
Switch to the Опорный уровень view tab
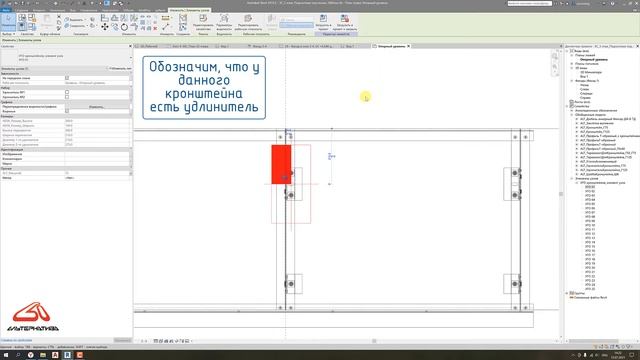point(391,46)
